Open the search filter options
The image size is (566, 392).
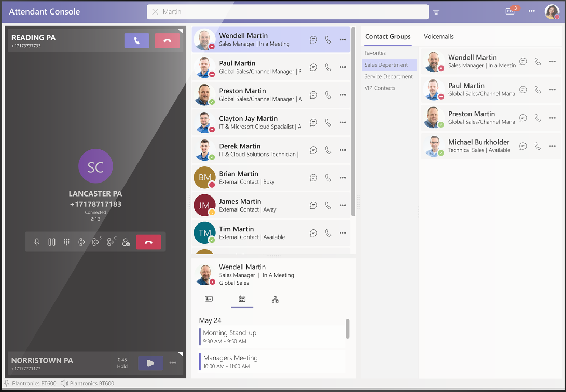[436, 12]
